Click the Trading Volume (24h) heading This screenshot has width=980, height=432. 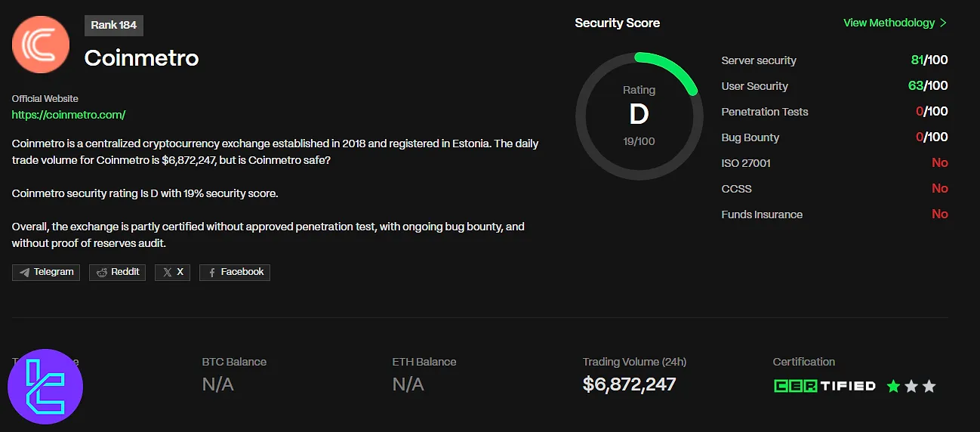click(635, 362)
